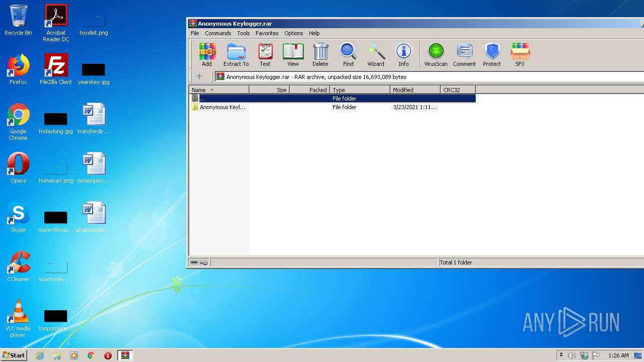Click the Add toolbar icon in WinRAR

click(207, 54)
